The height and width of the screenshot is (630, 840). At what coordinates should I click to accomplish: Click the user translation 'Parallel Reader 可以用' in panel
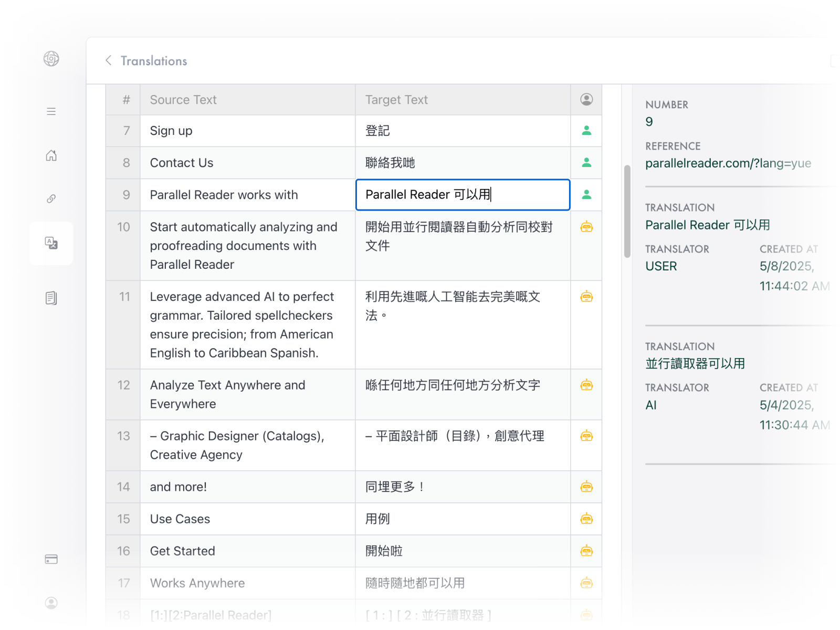pyautogui.click(x=708, y=225)
